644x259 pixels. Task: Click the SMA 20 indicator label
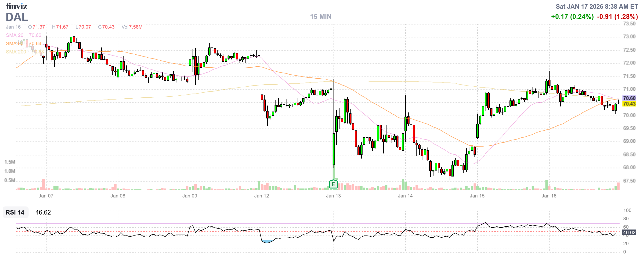tap(15, 35)
